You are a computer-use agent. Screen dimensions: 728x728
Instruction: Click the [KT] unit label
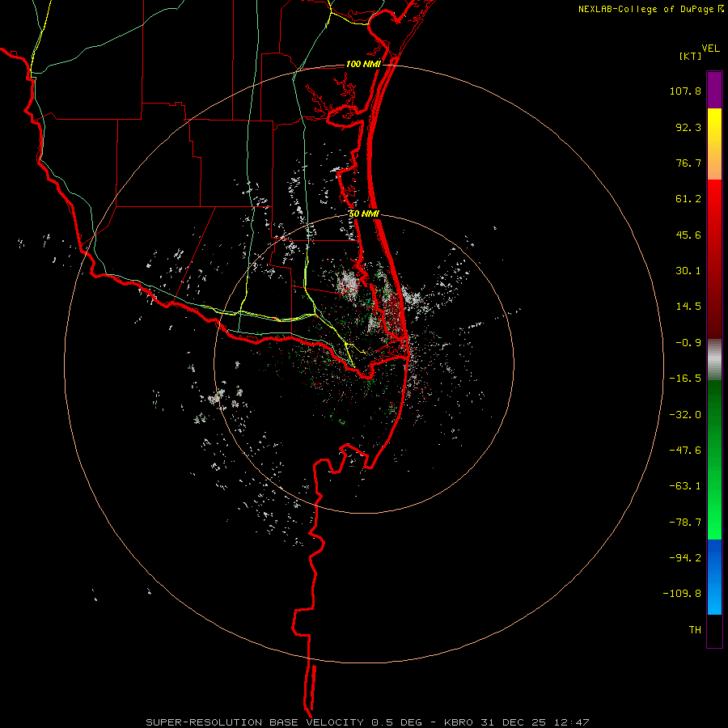[690, 56]
